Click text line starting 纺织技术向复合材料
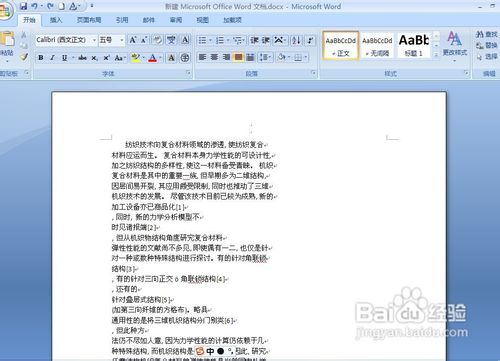The width and height of the screenshot is (500, 361). pos(194,145)
